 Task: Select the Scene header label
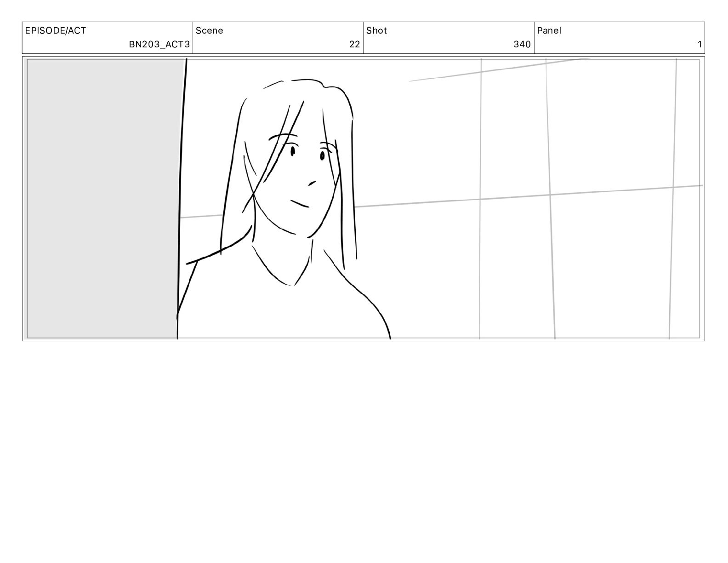[209, 31]
